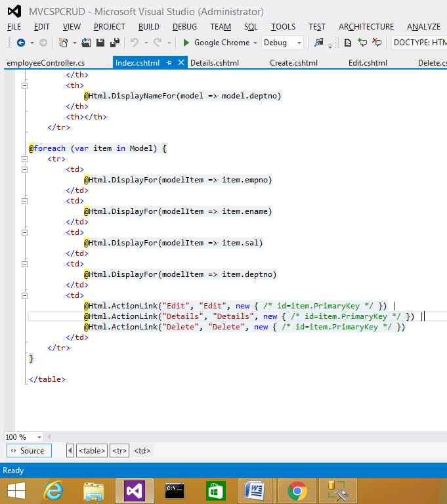Expand the browser selection dropdown arrow
The image size is (447, 504).
tap(255, 43)
